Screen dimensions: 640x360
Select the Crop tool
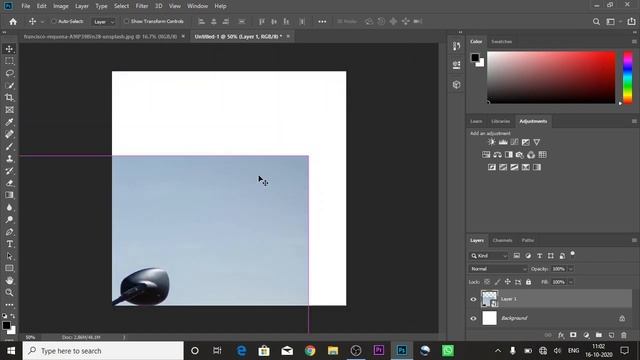9,98
